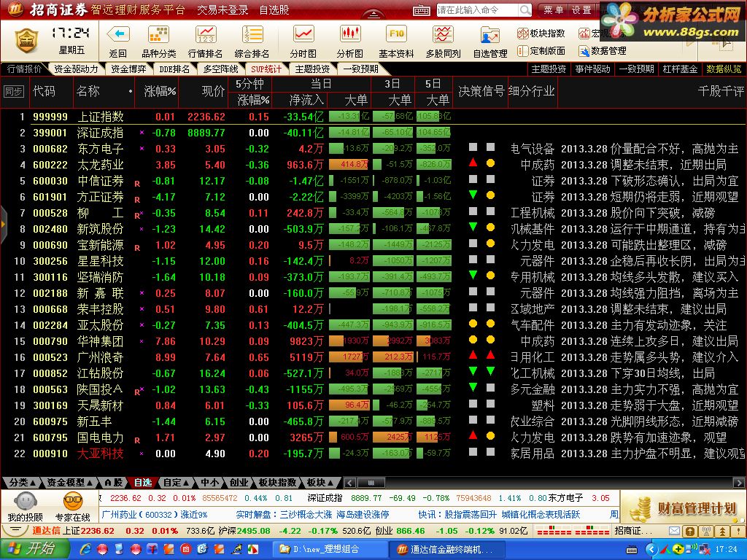Click Internet Explorer quick launch icon
The height and width of the screenshot is (560, 747).
pos(86,550)
